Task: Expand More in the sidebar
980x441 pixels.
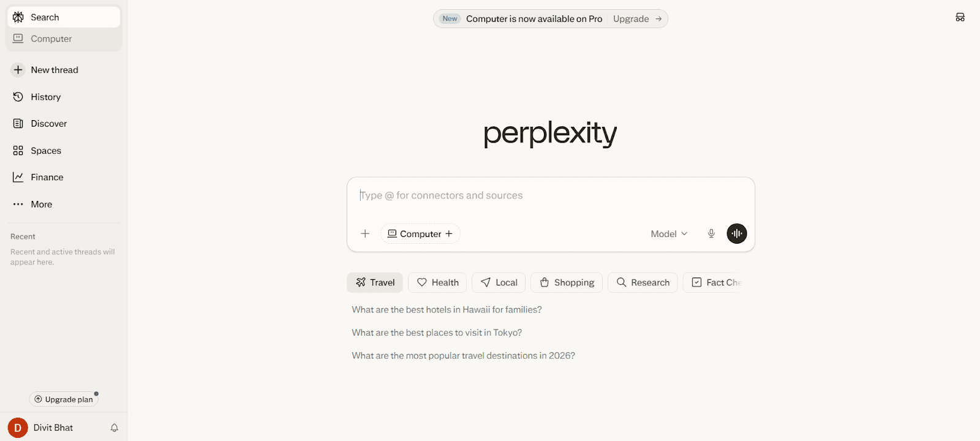Action: tap(40, 204)
